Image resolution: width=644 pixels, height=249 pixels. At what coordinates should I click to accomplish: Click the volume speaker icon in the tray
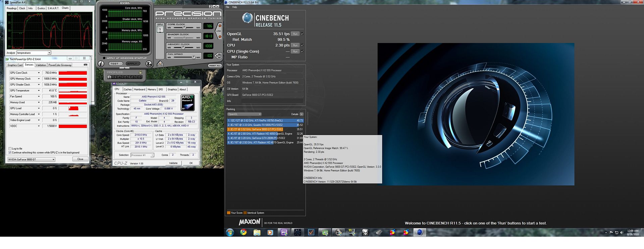click(x=622, y=233)
